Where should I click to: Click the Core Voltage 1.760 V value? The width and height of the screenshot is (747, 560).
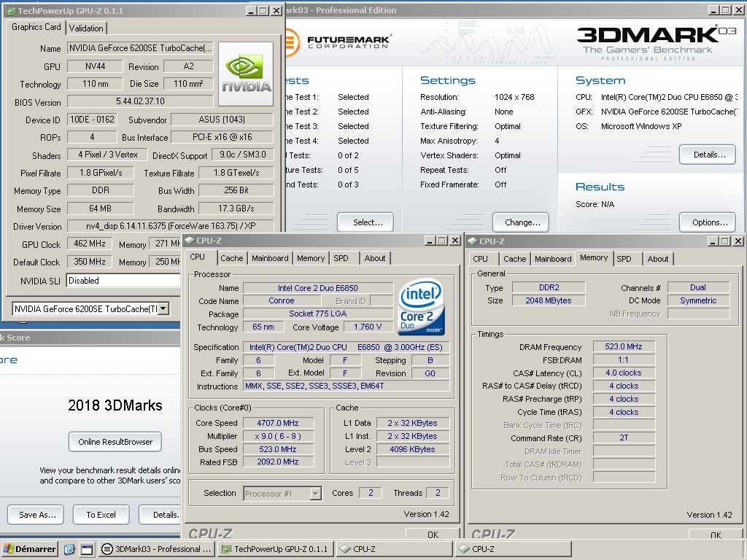click(368, 327)
